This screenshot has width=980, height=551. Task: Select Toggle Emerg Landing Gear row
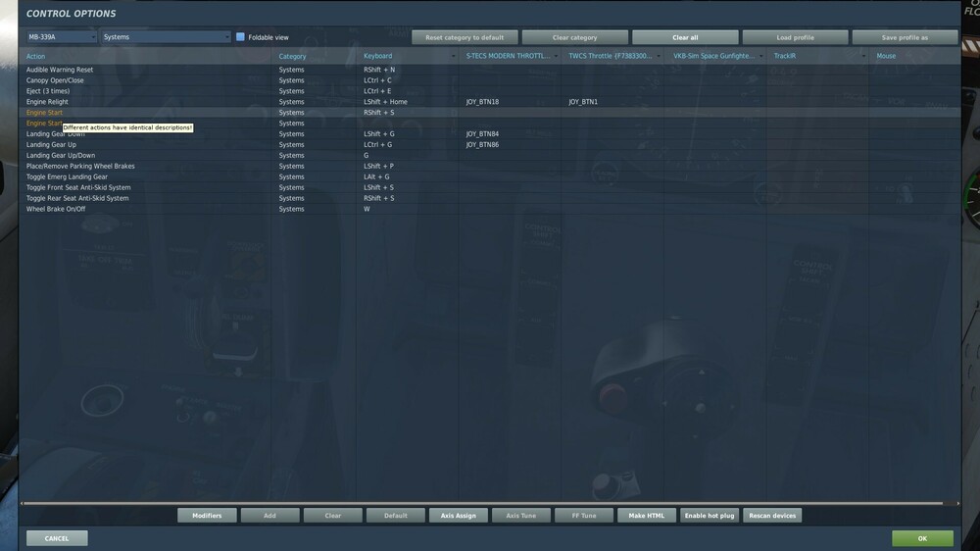(489, 176)
